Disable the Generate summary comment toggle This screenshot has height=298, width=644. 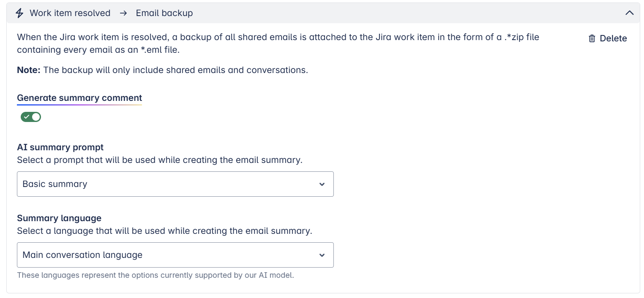[x=31, y=117]
